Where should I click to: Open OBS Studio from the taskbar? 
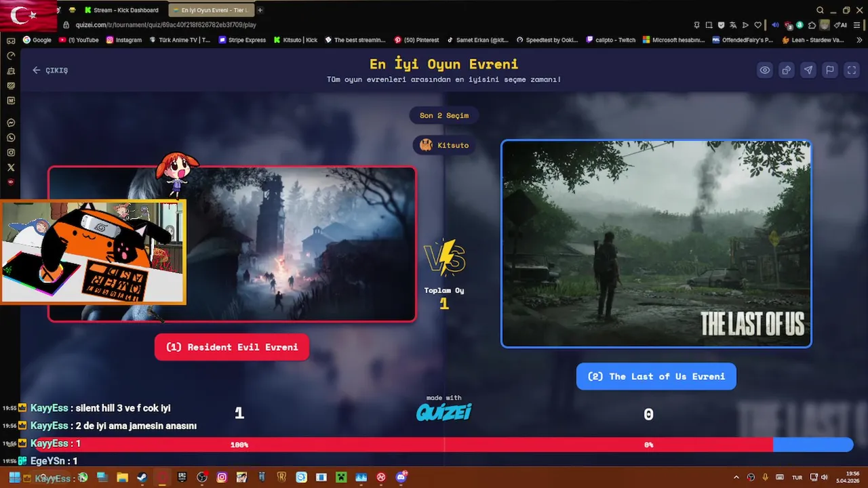(x=202, y=477)
